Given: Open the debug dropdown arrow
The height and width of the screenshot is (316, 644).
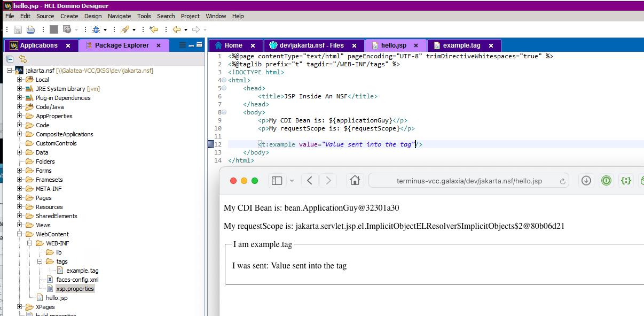Looking at the screenshot, I should tap(105, 30).
